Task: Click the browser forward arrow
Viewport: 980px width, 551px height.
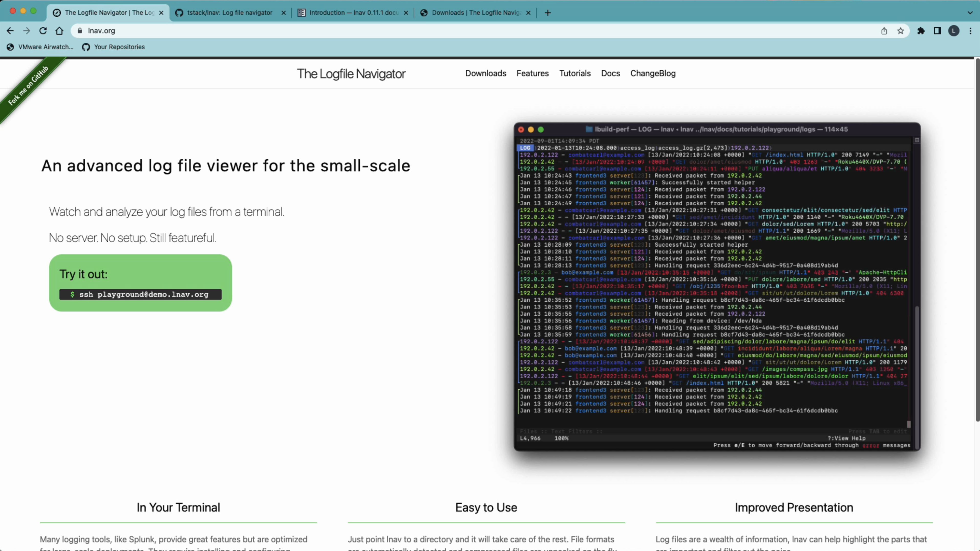Action: coord(26,31)
